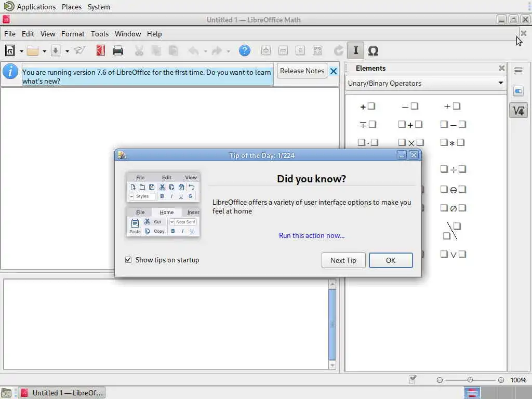Click the Show All toolbar icon
The height and width of the screenshot is (399, 532).
pos(317,50)
